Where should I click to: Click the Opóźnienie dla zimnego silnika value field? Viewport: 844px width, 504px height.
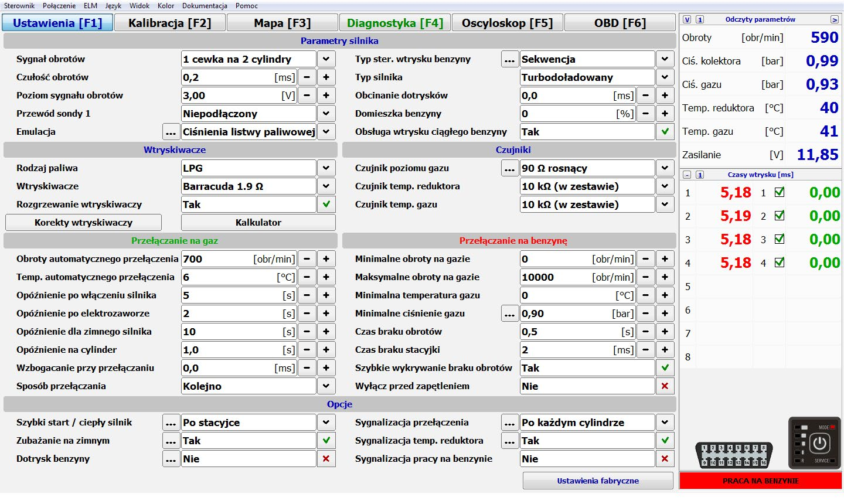pos(239,332)
